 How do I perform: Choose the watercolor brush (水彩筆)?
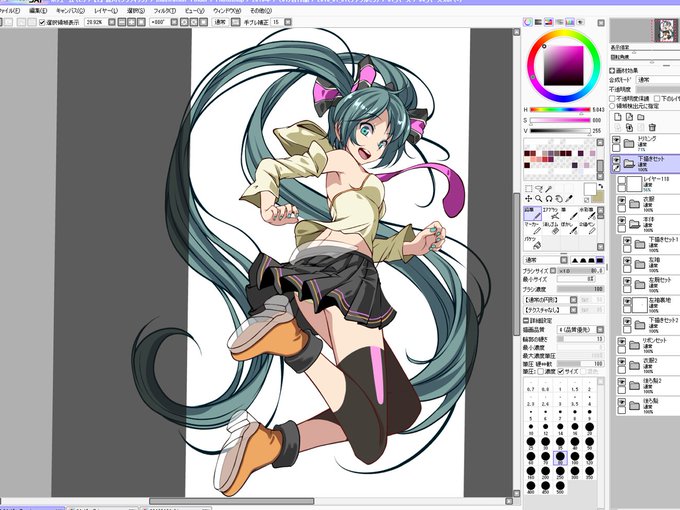pyautogui.click(x=587, y=213)
